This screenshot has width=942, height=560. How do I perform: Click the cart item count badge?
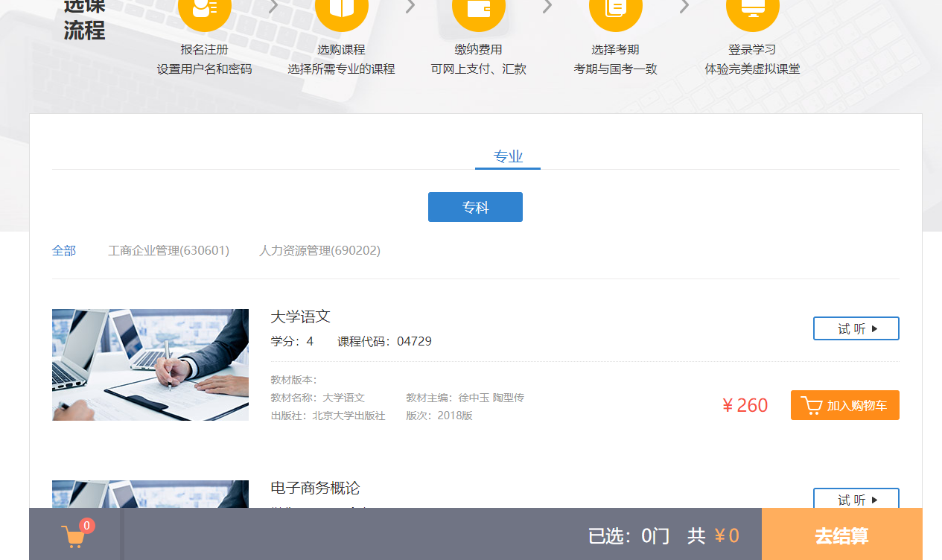click(x=86, y=526)
